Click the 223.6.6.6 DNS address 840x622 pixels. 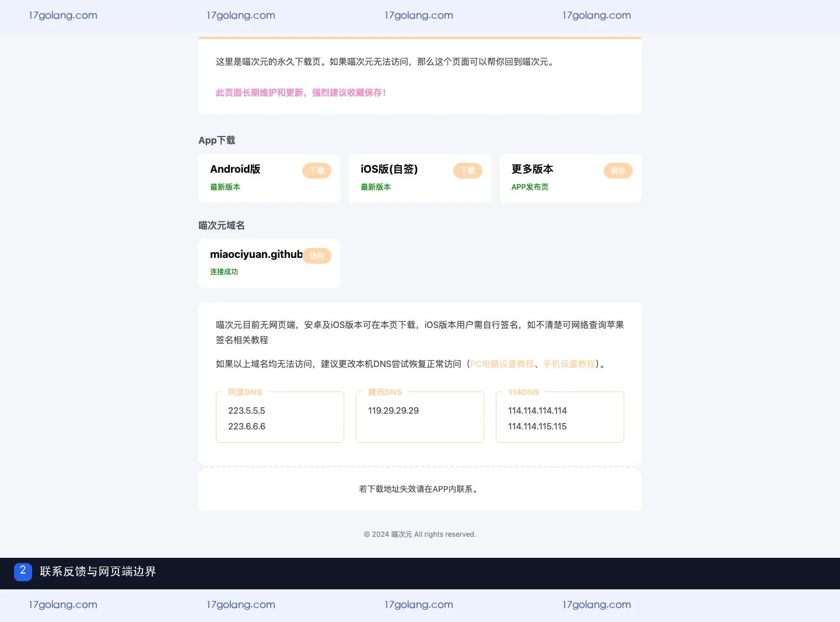tap(247, 427)
